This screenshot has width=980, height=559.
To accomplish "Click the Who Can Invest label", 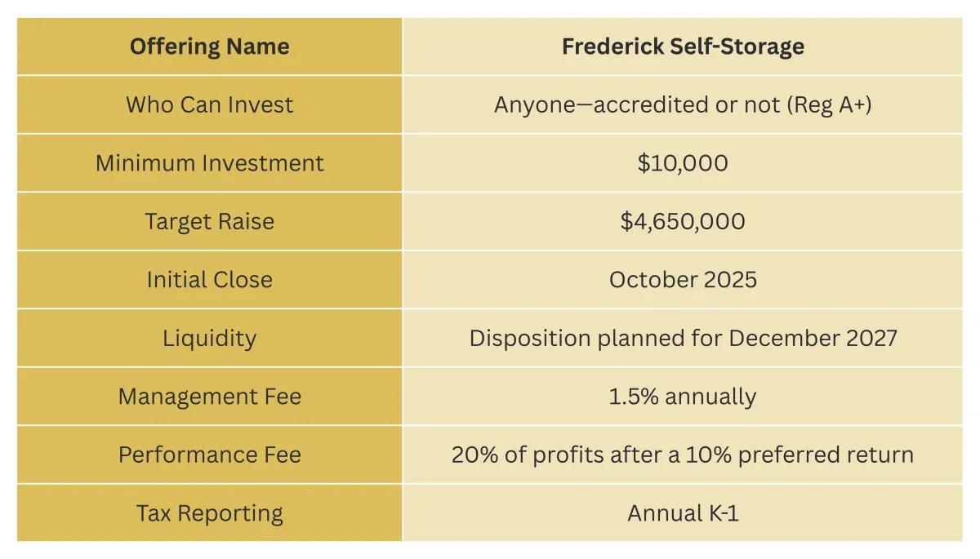I will point(209,104).
